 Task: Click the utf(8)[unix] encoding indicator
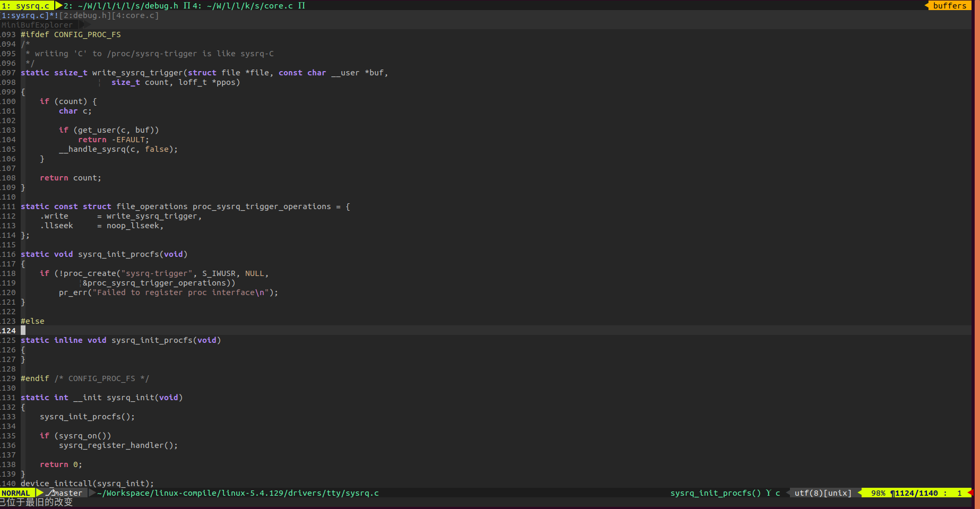[x=823, y=493]
